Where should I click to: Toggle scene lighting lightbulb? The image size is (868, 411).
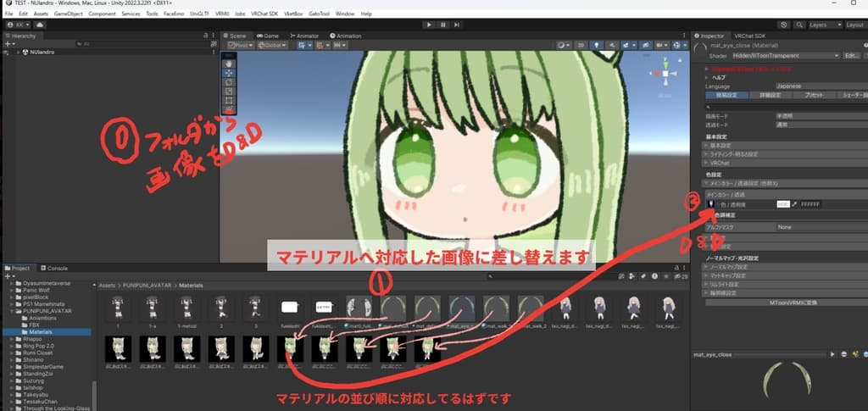(x=596, y=46)
